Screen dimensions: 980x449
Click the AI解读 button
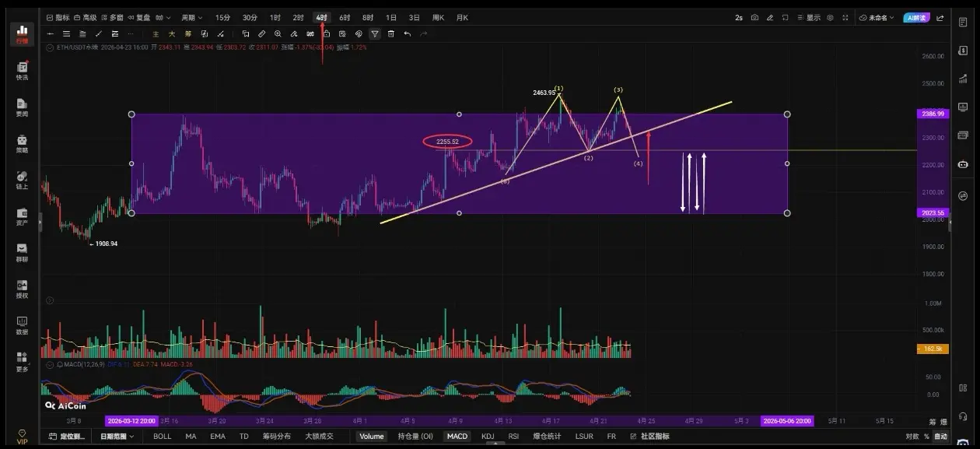click(x=916, y=17)
